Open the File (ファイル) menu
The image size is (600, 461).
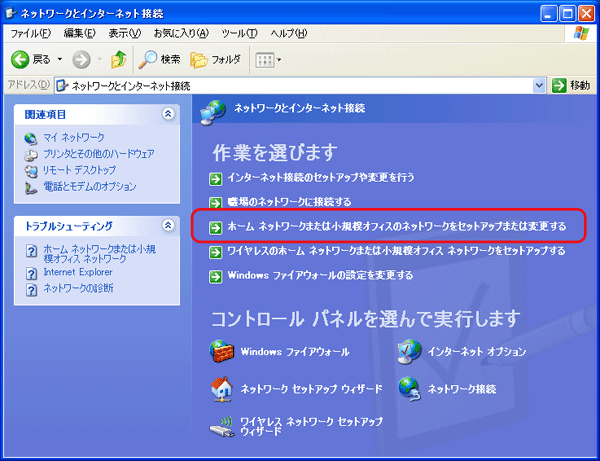click(x=30, y=33)
